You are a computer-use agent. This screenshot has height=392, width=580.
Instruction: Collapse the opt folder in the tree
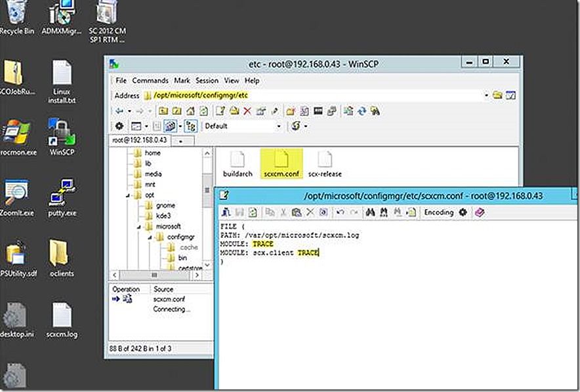[128, 195]
